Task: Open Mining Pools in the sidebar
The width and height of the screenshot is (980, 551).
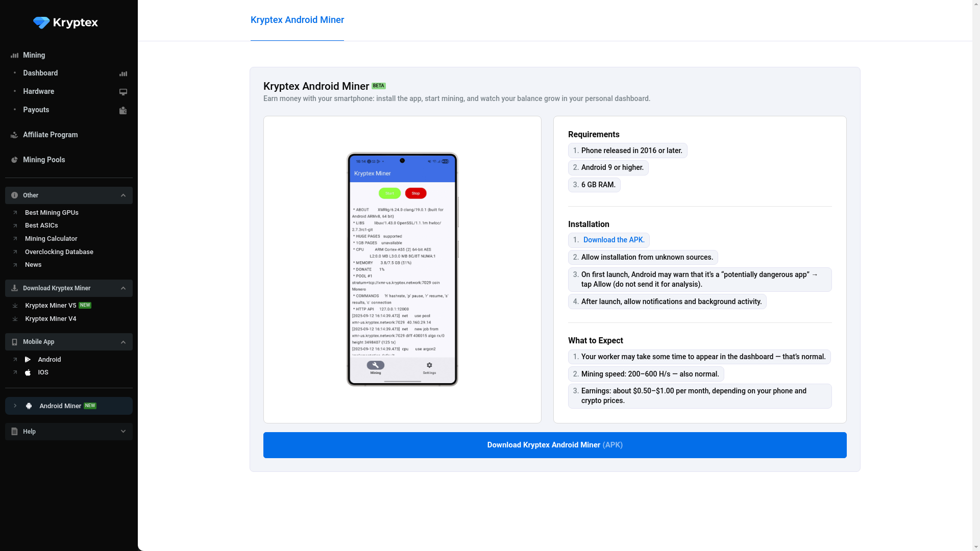Action: pyautogui.click(x=44, y=160)
